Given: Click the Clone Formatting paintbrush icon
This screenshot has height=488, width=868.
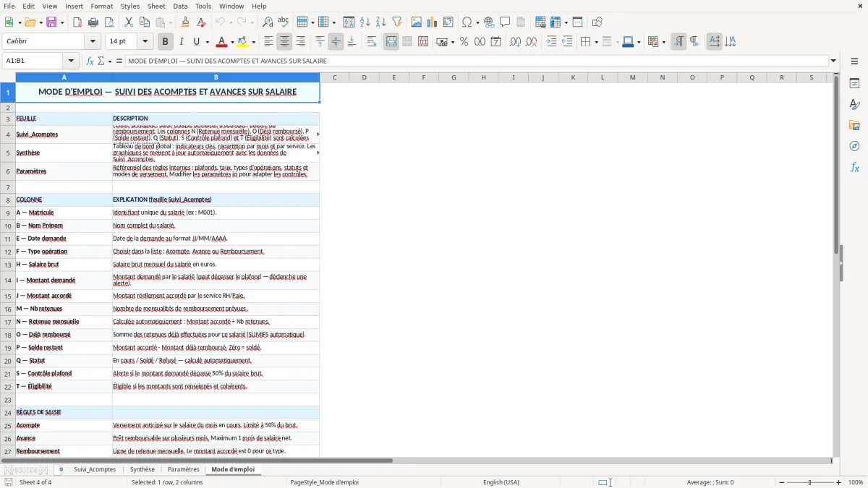Looking at the screenshot, I should click(186, 22).
